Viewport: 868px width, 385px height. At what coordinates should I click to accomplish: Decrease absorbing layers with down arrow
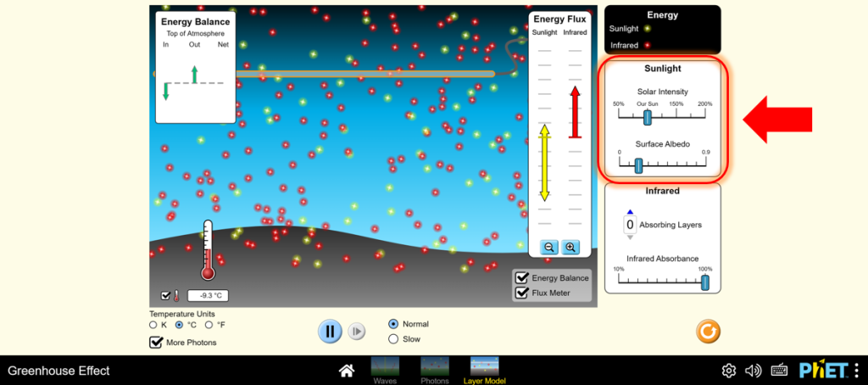click(x=630, y=237)
